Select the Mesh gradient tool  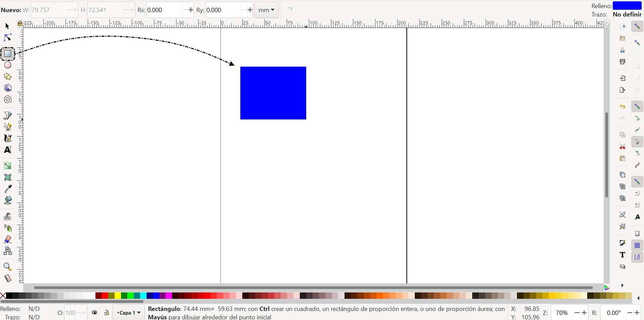pyautogui.click(x=7, y=177)
